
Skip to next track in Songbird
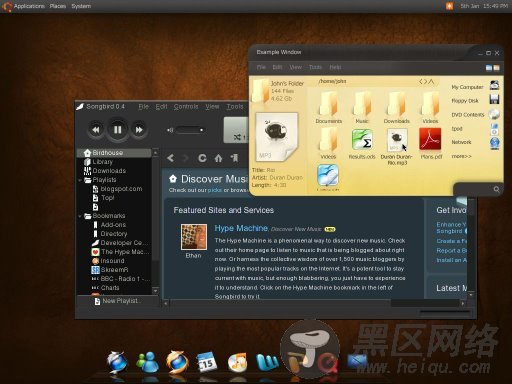pos(139,130)
